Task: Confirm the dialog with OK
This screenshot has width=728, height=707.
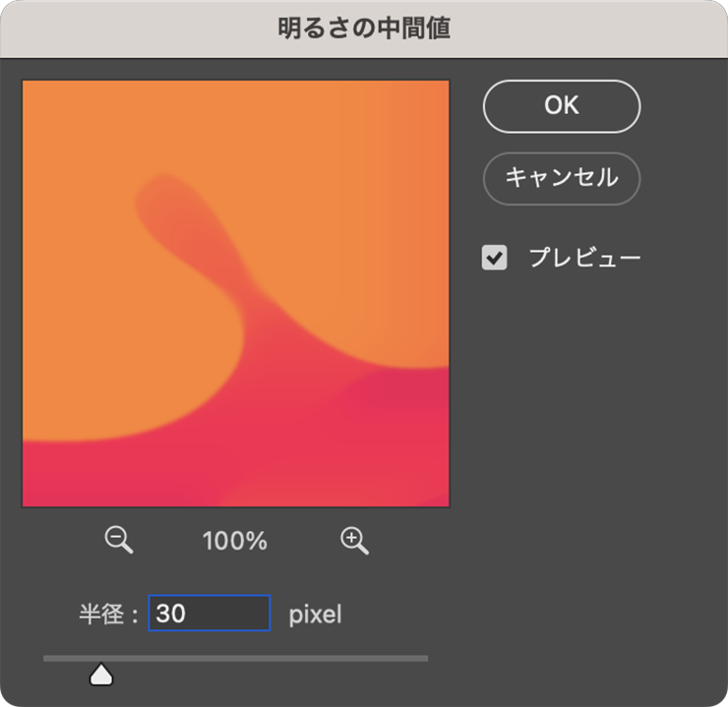Action: tap(561, 106)
